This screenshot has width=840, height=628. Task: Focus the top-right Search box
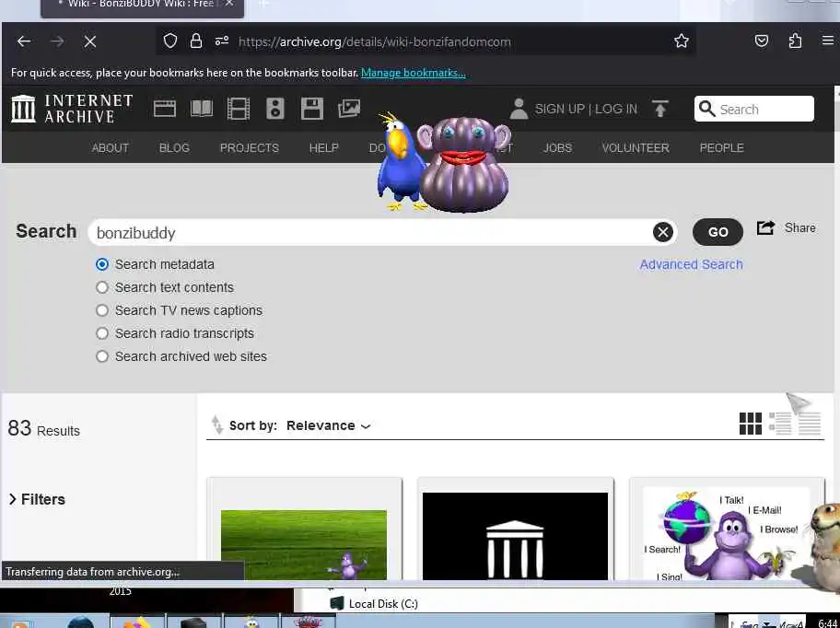[x=754, y=109]
